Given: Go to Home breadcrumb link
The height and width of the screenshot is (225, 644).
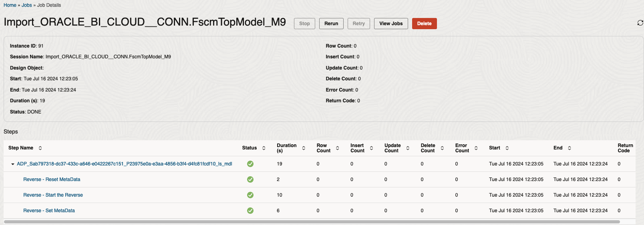Looking at the screenshot, I should pos(10,5).
